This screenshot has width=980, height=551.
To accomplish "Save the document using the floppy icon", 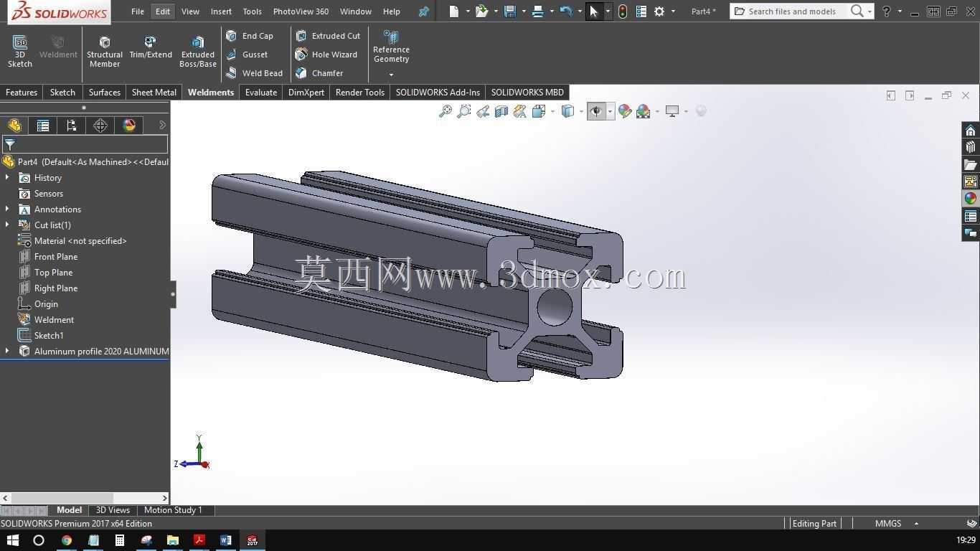I will (x=510, y=11).
